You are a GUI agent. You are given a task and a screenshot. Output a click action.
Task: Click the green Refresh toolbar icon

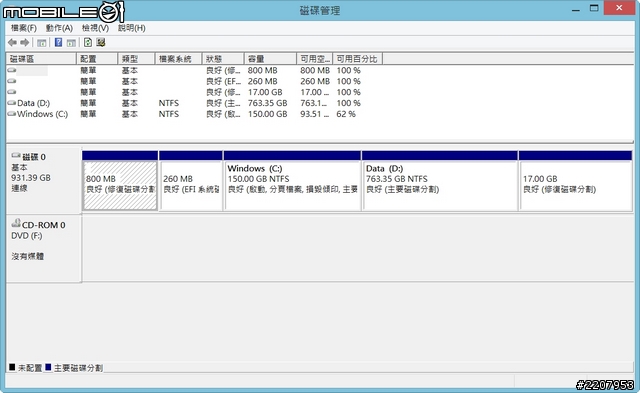click(x=88, y=42)
